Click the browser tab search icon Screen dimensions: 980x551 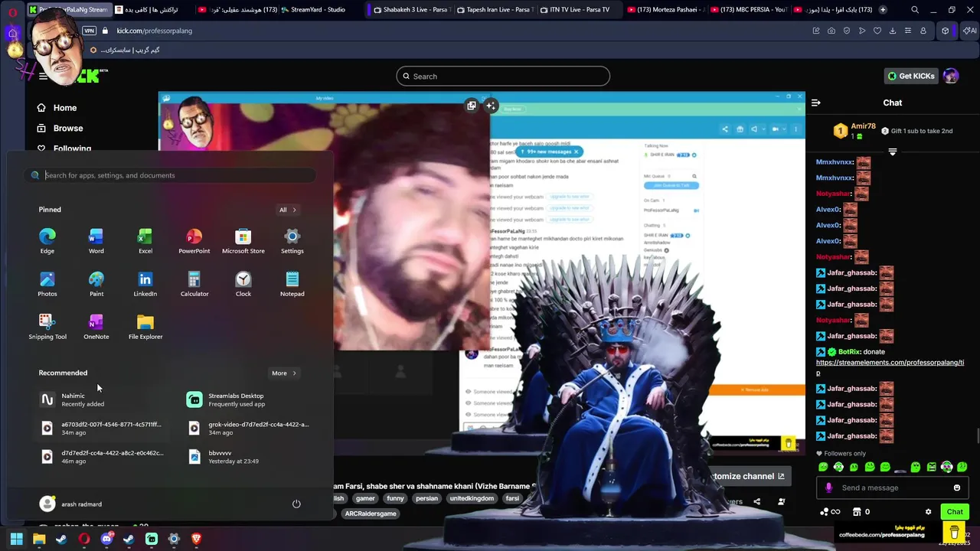[x=915, y=10]
